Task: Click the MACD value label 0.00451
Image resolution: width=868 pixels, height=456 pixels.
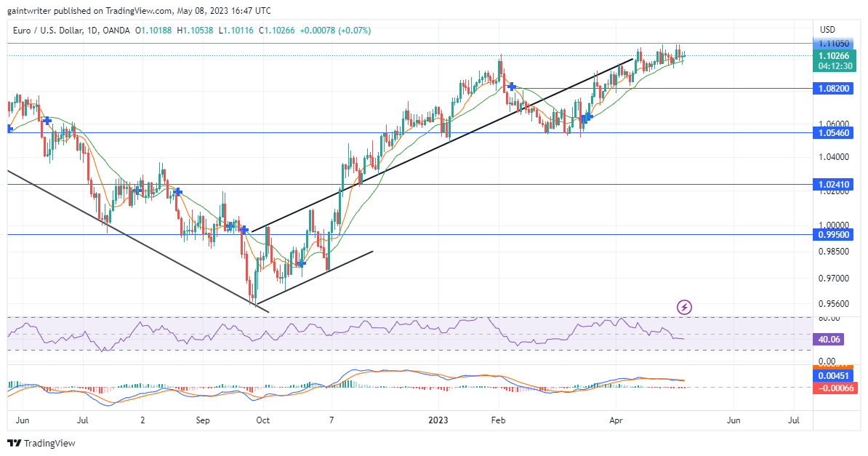Action: point(834,376)
